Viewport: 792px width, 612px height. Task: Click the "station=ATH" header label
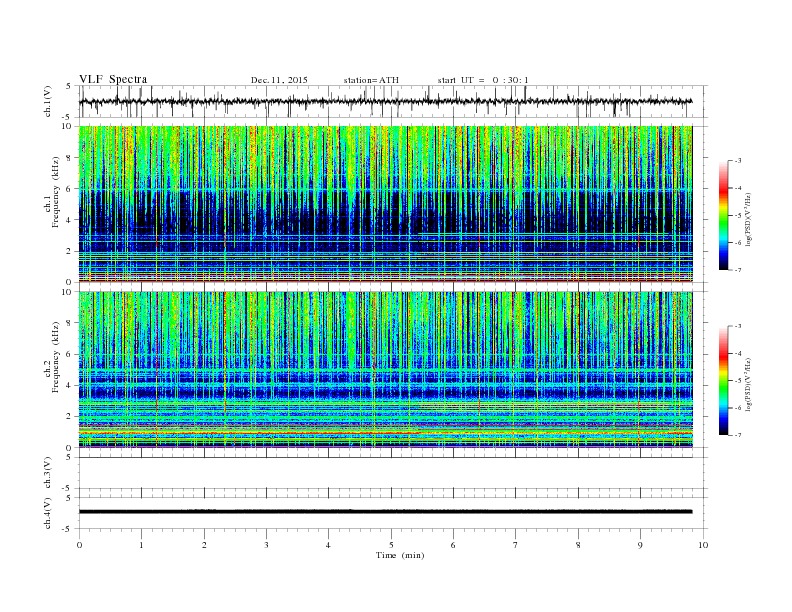pyautogui.click(x=371, y=80)
